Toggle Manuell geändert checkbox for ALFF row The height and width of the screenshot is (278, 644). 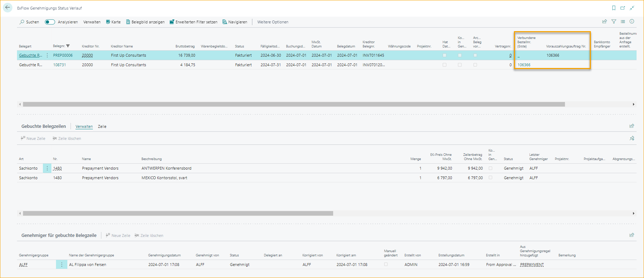(x=386, y=264)
